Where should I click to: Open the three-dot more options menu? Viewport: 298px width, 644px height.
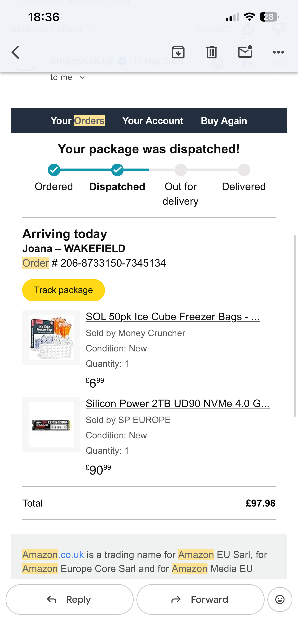click(278, 52)
